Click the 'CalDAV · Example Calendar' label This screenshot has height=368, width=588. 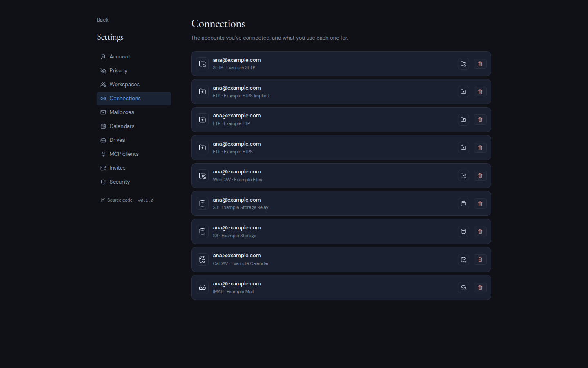tap(241, 263)
